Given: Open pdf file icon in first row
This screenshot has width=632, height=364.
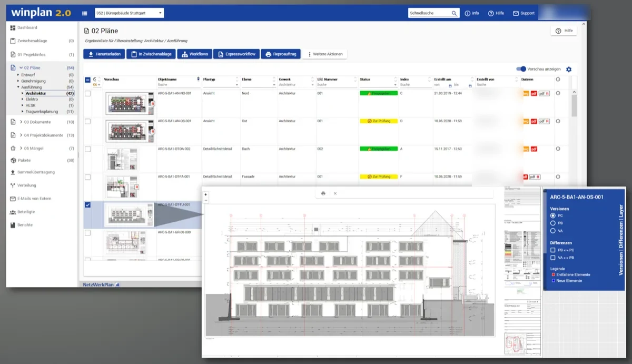Looking at the screenshot, I should 534,93.
